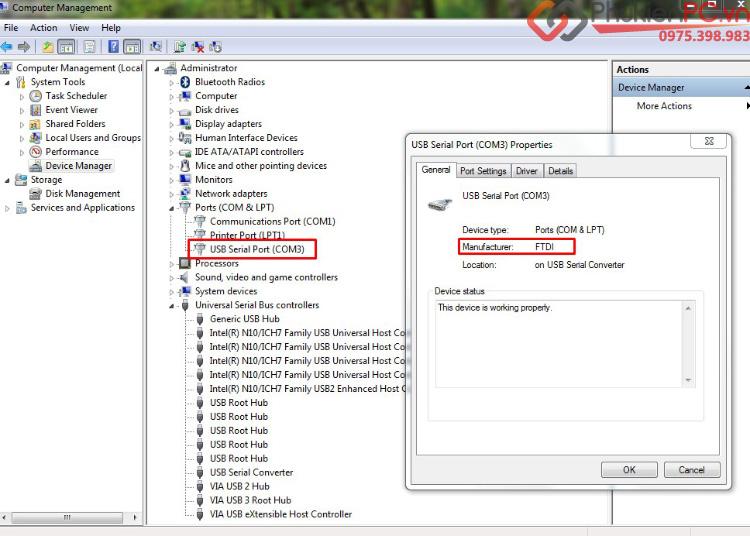Viewport: 750px width, 536px height.
Task: Select USB Serial Port (COM3) device
Action: [256, 249]
